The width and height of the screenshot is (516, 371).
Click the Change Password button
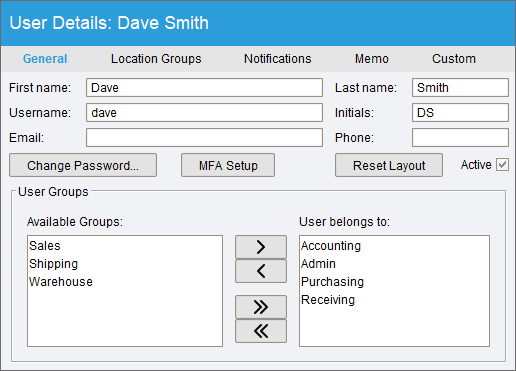click(x=83, y=165)
